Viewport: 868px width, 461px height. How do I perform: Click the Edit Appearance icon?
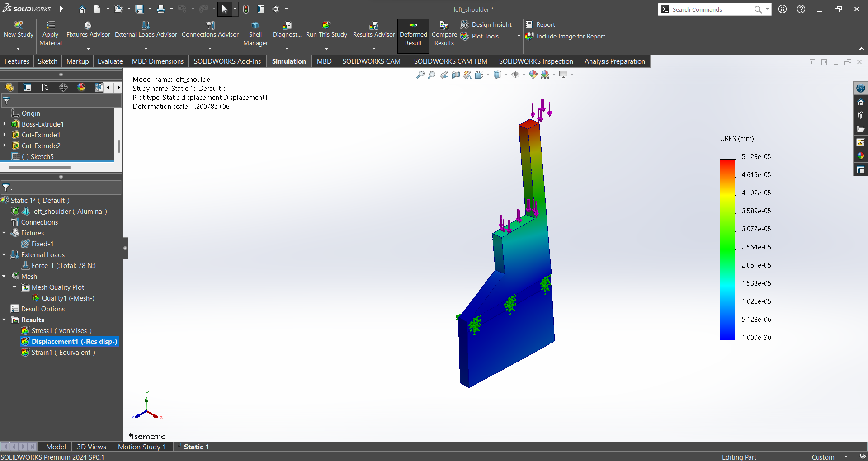pyautogui.click(x=533, y=75)
